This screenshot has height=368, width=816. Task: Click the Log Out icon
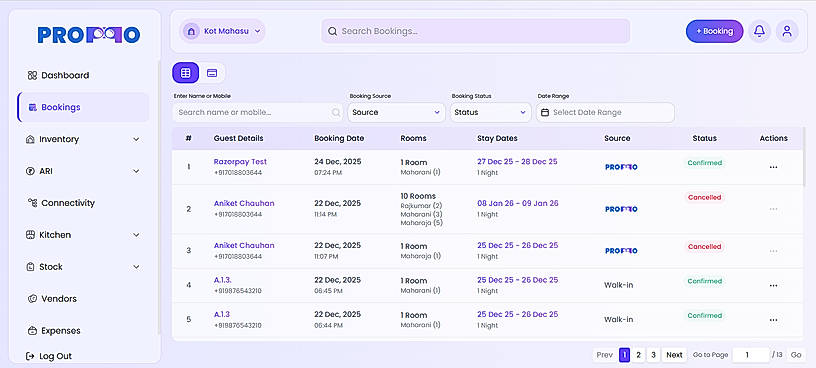(30, 356)
